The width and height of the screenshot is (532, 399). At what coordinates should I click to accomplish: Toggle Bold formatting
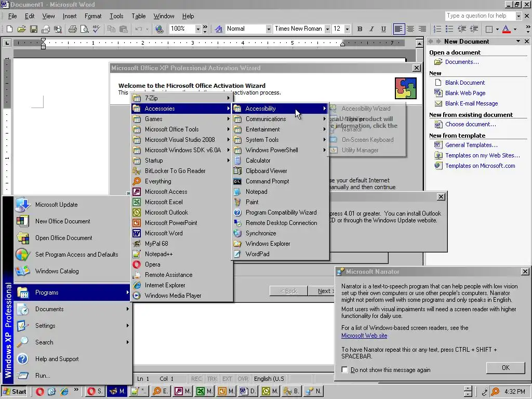(x=360, y=29)
